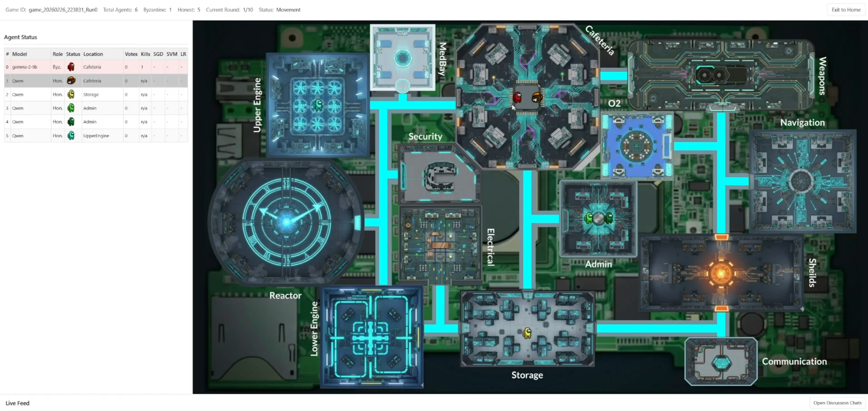
Task: Click the MedBay room on the map
Action: tap(403, 57)
